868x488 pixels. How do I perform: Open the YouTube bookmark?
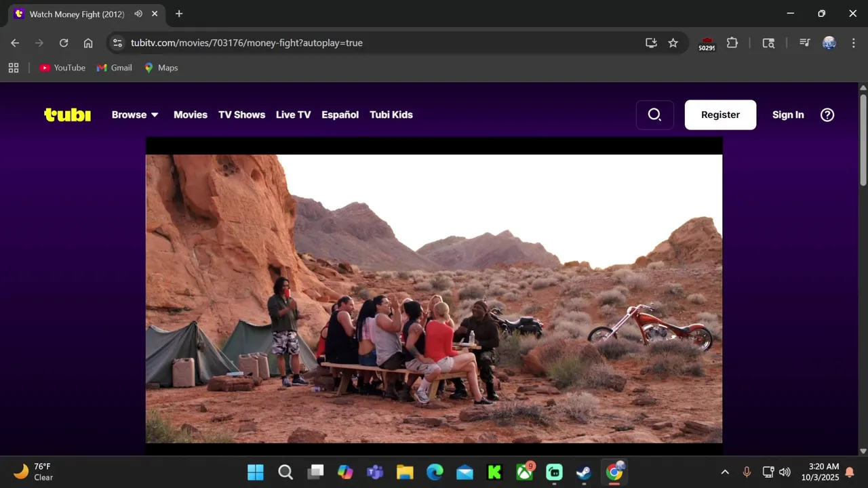[62, 68]
